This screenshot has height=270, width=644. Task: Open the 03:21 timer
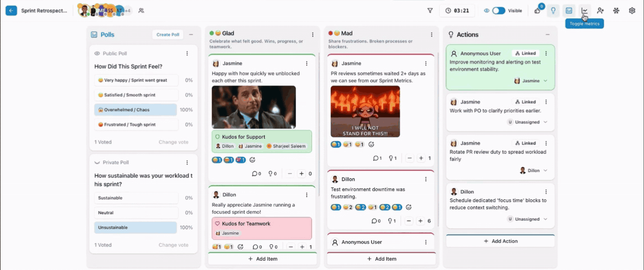coord(457,10)
